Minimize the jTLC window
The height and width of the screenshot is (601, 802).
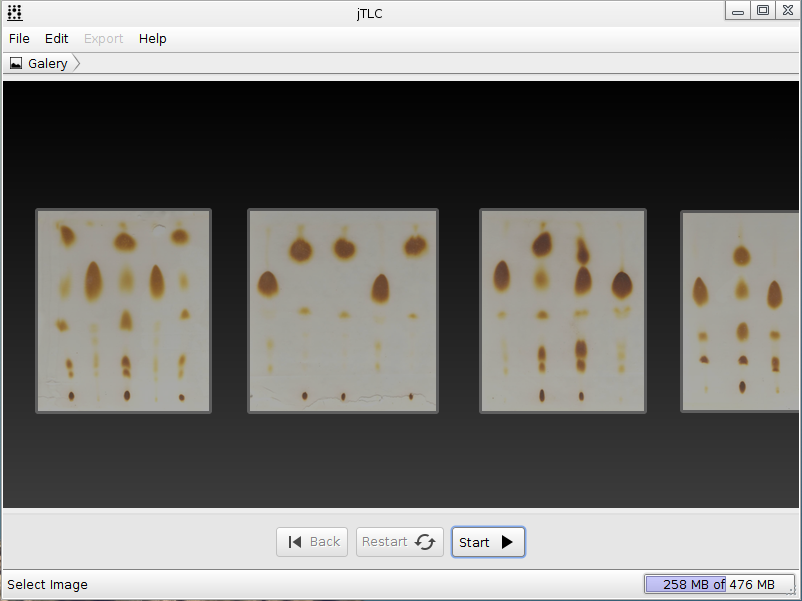738,10
